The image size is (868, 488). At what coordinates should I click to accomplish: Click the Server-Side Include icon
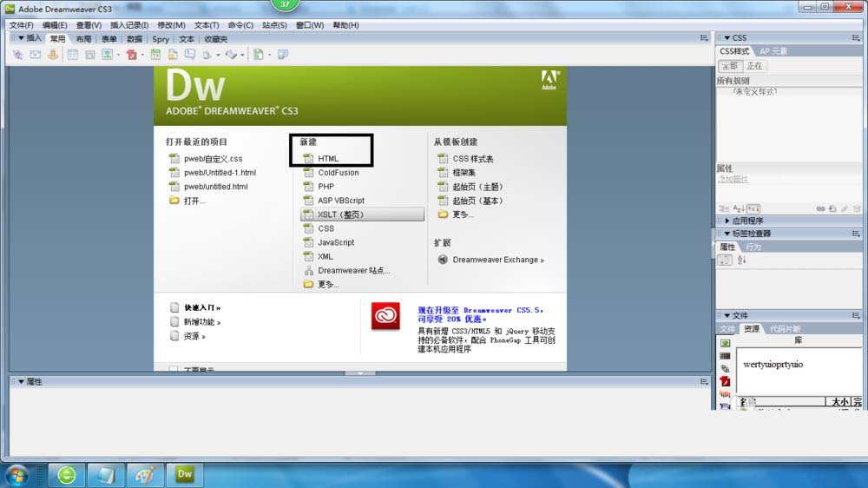click(x=173, y=55)
